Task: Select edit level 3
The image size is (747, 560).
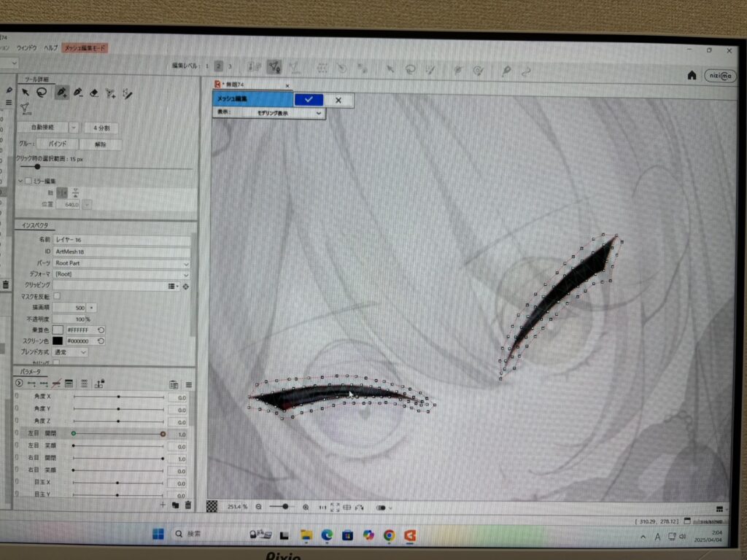Action: click(x=230, y=66)
